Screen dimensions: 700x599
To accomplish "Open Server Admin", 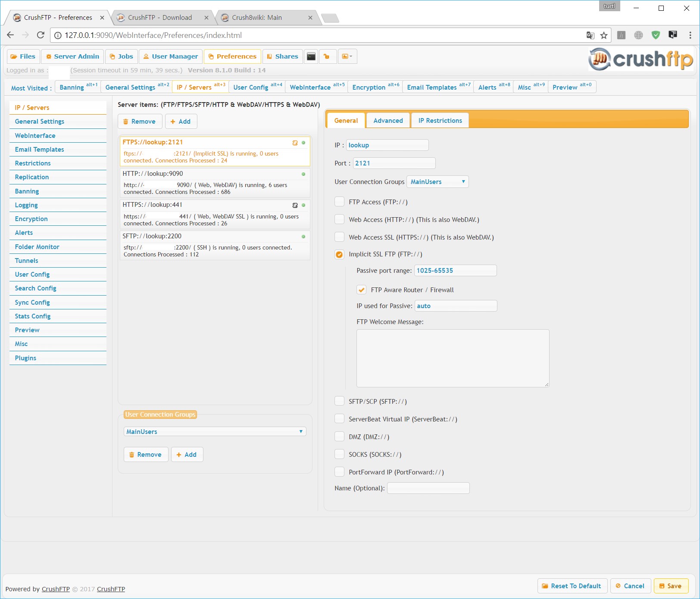I will tap(72, 56).
